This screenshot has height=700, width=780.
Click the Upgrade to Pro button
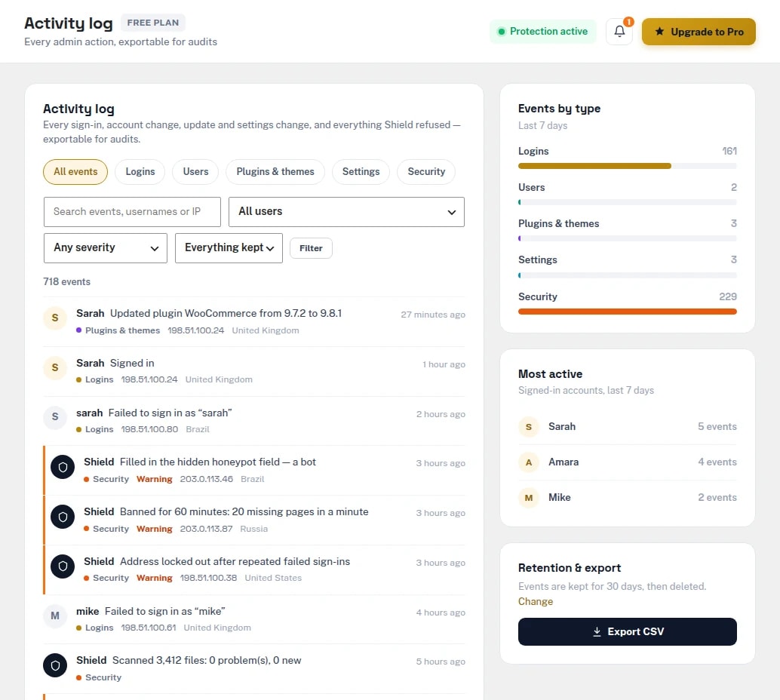(699, 32)
